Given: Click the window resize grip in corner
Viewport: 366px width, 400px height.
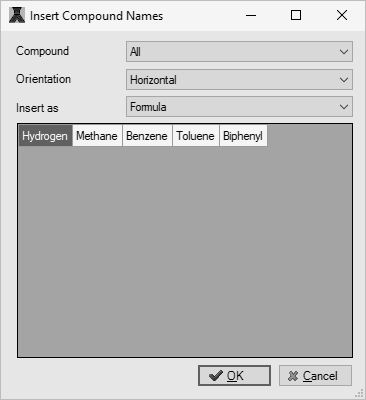Looking at the screenshot, I should 359,393.
